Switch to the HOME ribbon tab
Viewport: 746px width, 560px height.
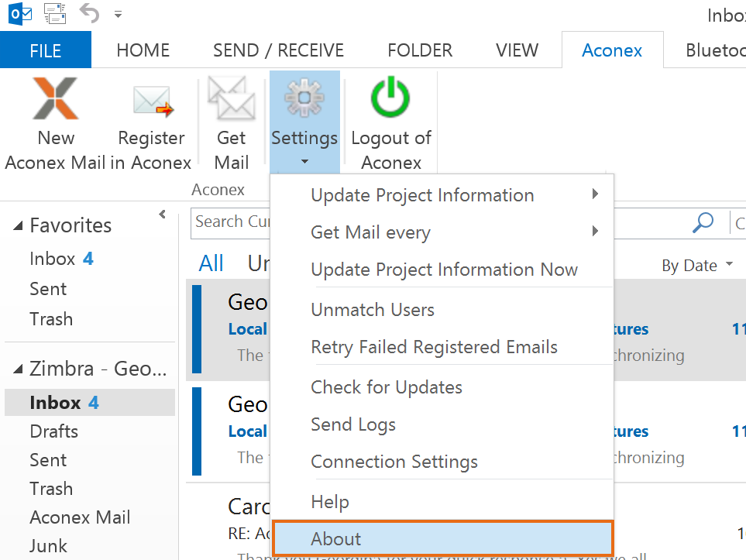(x=143, y=50)
